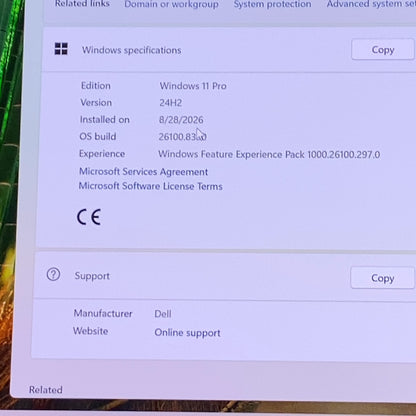
Task: Click the question mark Support icon
Action: (53, 275)
